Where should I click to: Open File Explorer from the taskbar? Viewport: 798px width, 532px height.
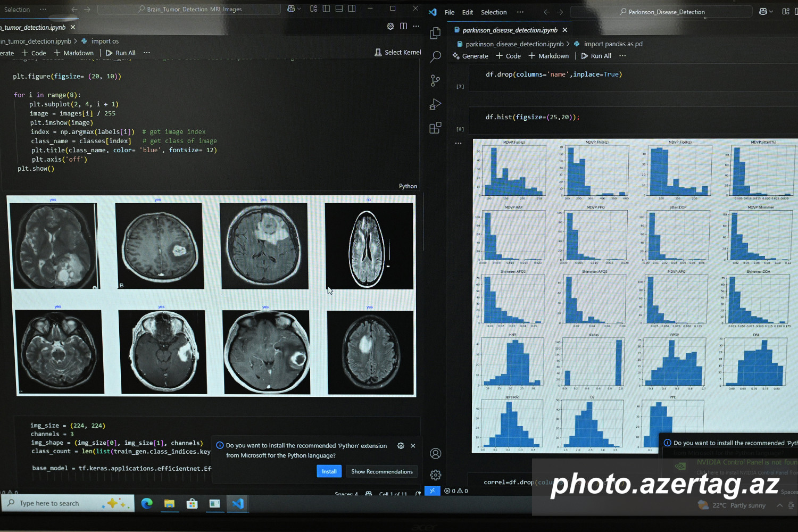pyautogui.click(x=169, y=503)
